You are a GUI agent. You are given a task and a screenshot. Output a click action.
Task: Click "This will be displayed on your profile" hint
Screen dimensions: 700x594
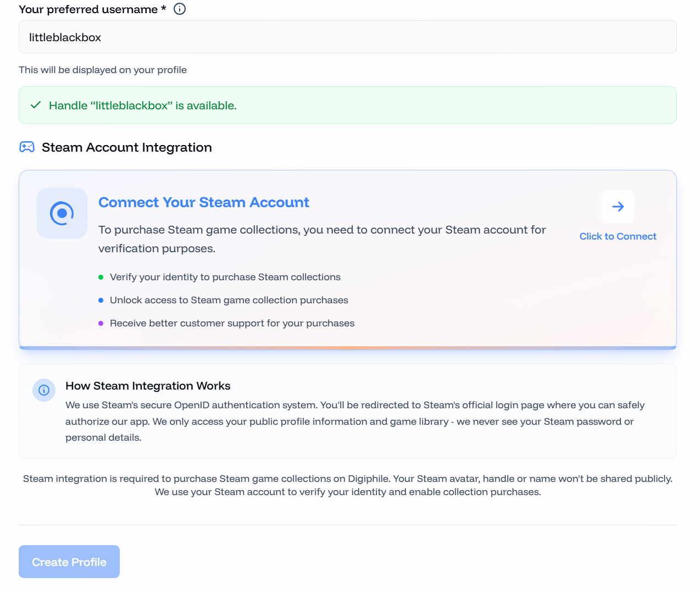click(103, 70)
